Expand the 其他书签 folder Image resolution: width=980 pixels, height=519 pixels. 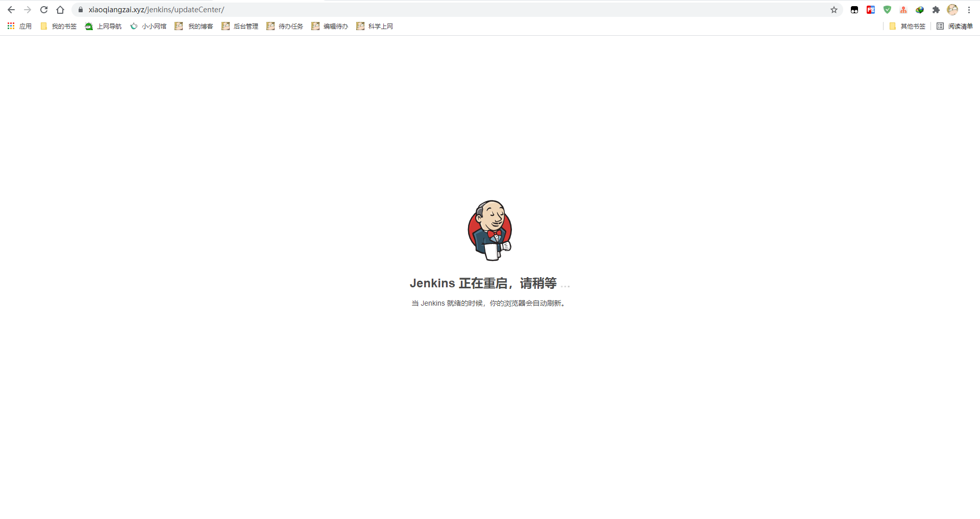pos(907,26)
